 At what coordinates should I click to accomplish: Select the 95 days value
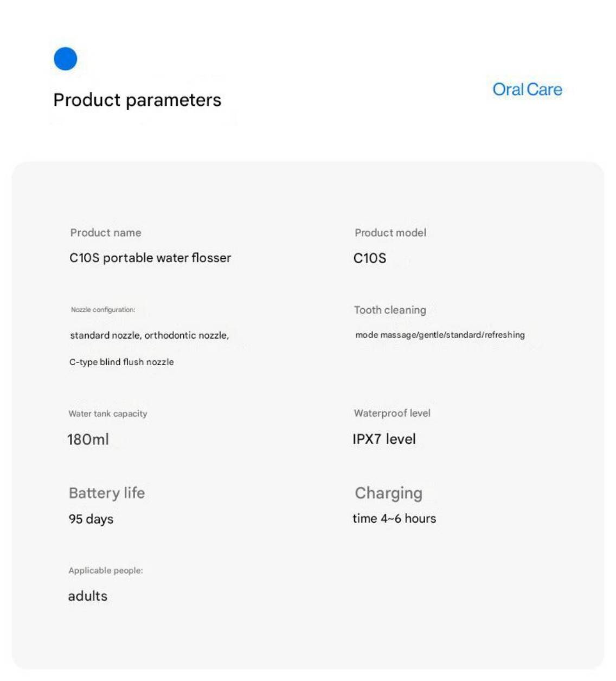[x=91, y=519]
